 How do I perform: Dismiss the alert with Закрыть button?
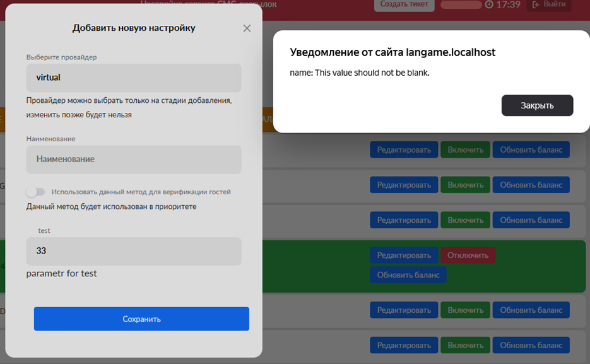click(537, 105)
